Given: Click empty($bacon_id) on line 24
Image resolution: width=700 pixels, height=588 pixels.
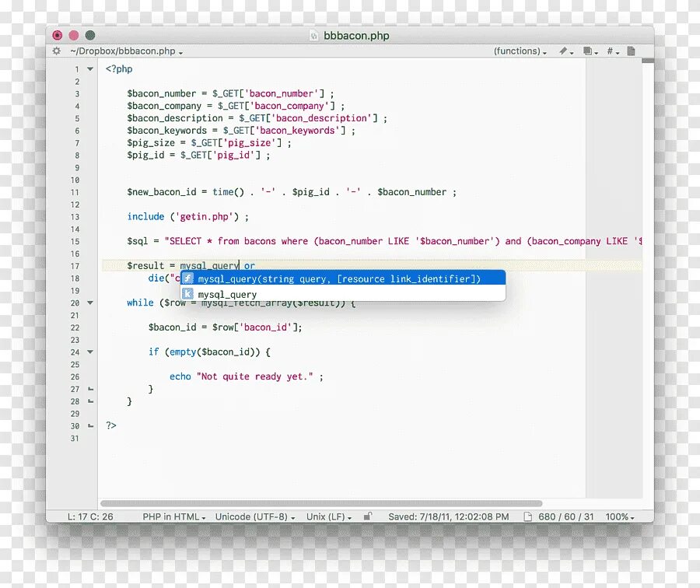Looking at the screenshot, I should point(212,352).
